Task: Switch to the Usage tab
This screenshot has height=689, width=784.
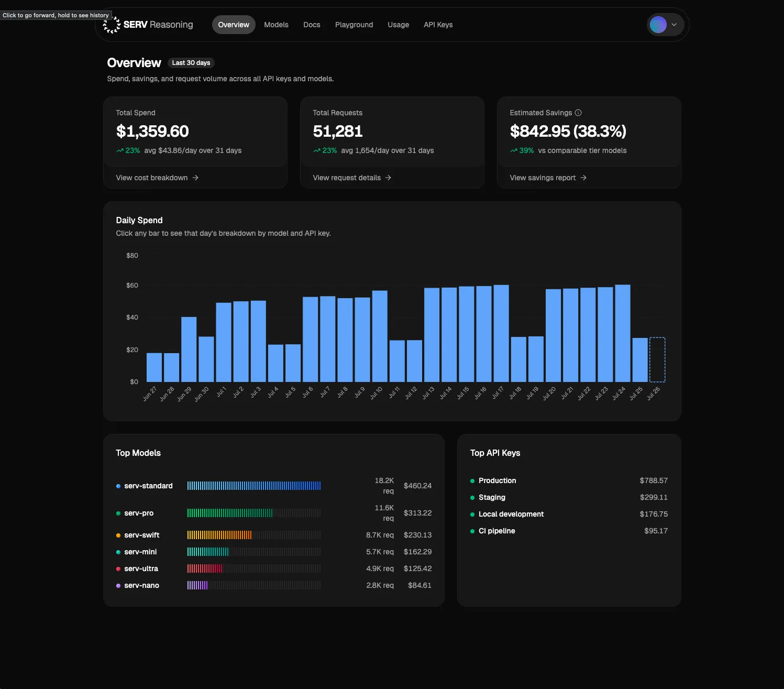Action: point(398,25)
